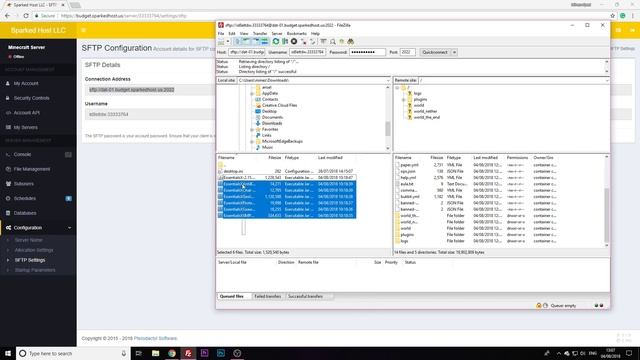Viewport: 640px width, 360px height.
Task: Open Photoshop from the taskbar
Action: 221,353
